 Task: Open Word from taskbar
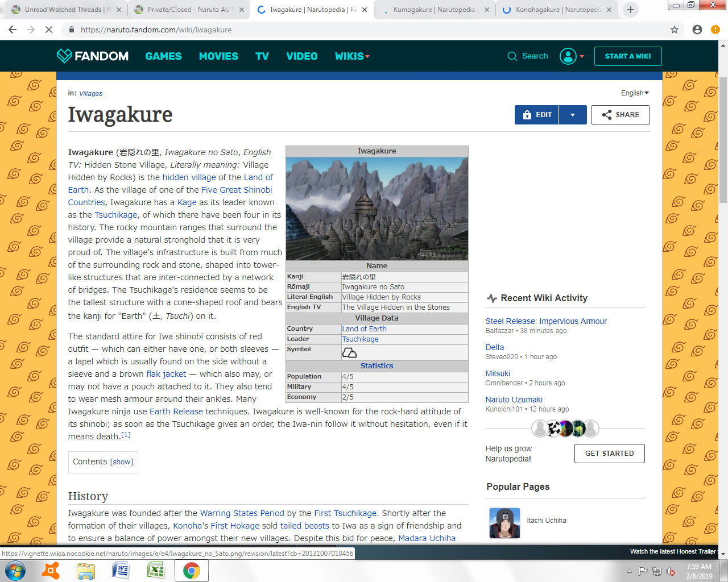click(121, 571)
